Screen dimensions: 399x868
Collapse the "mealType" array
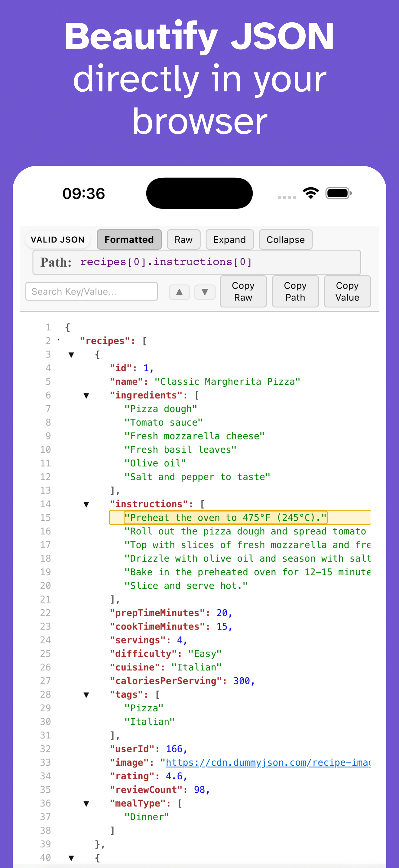86,804
